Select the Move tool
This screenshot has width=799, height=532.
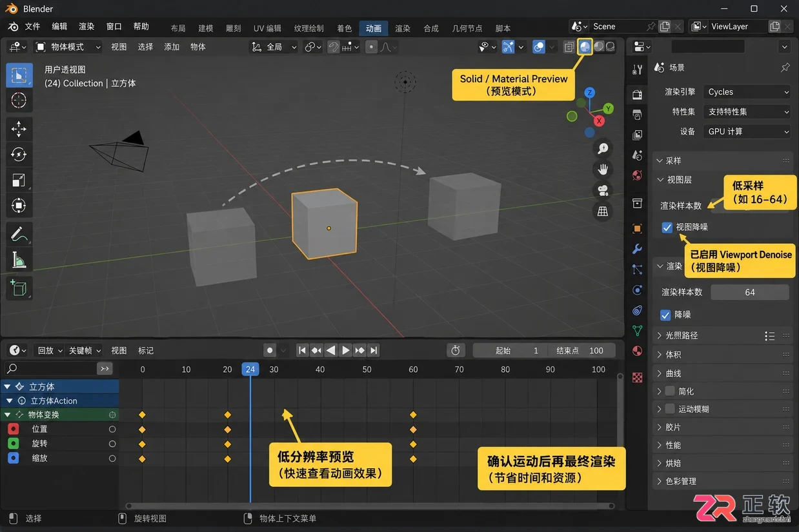point(19,129)
